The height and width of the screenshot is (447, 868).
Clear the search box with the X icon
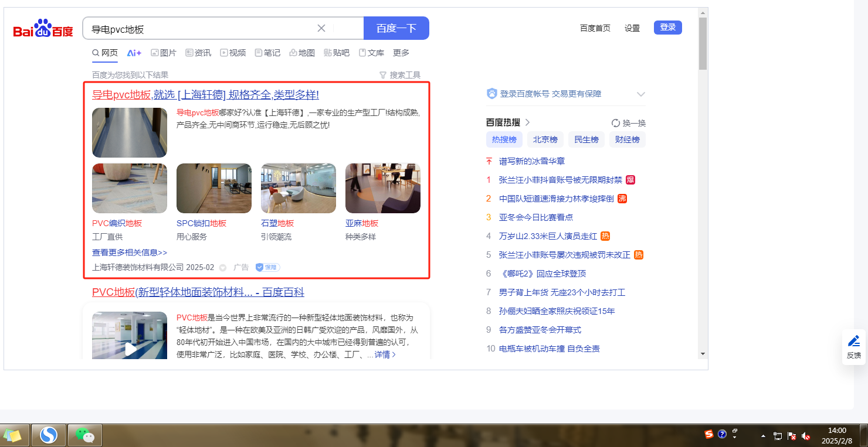pyautogui.click(x=321, y=28)
